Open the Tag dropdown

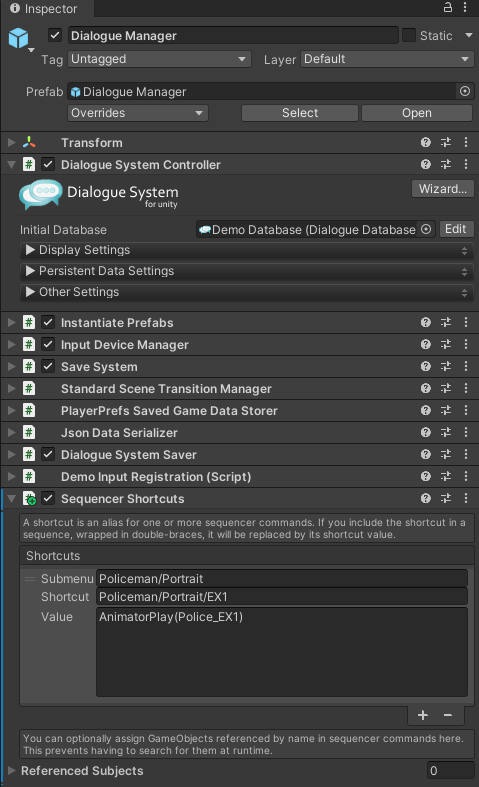point(159,59)
